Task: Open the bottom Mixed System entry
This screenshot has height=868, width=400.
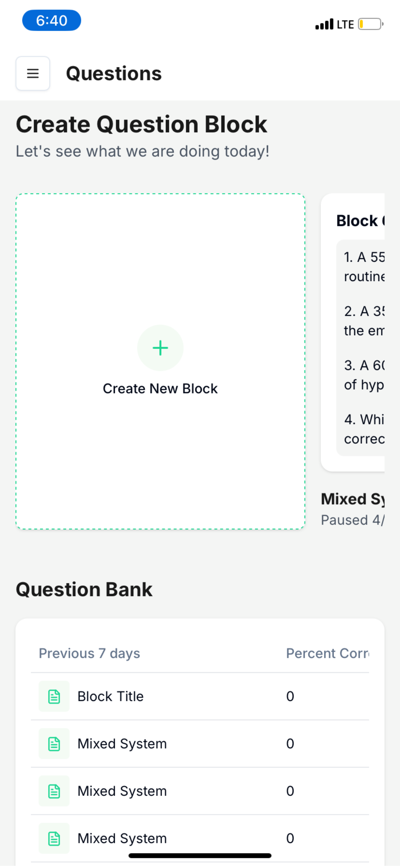Action: 200,838
